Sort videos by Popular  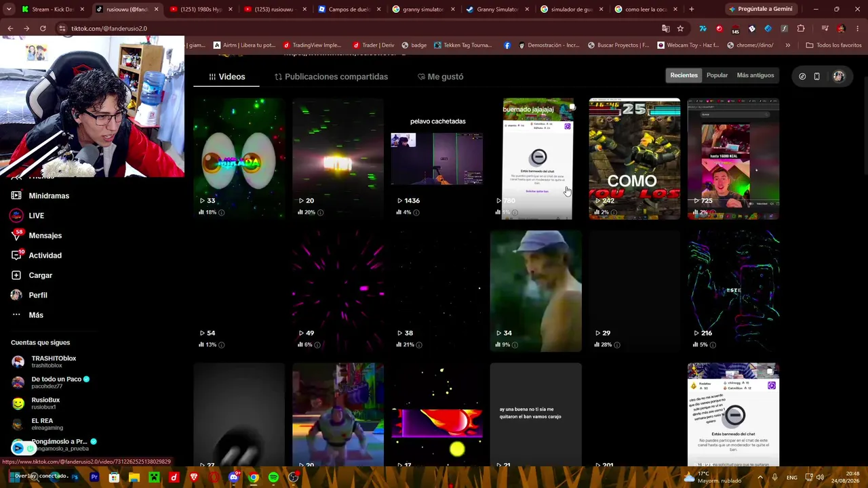pyautogui.click(x=717, y=75)
